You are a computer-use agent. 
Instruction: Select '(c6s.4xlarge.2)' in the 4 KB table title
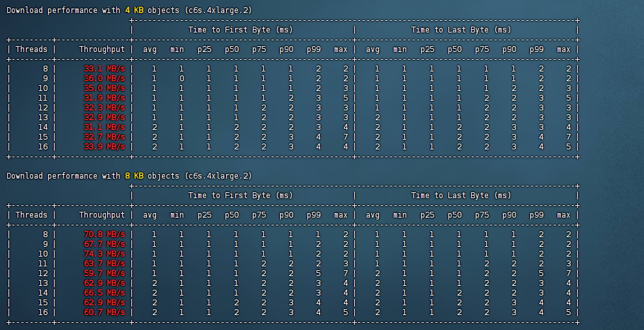tap(218, 10)
